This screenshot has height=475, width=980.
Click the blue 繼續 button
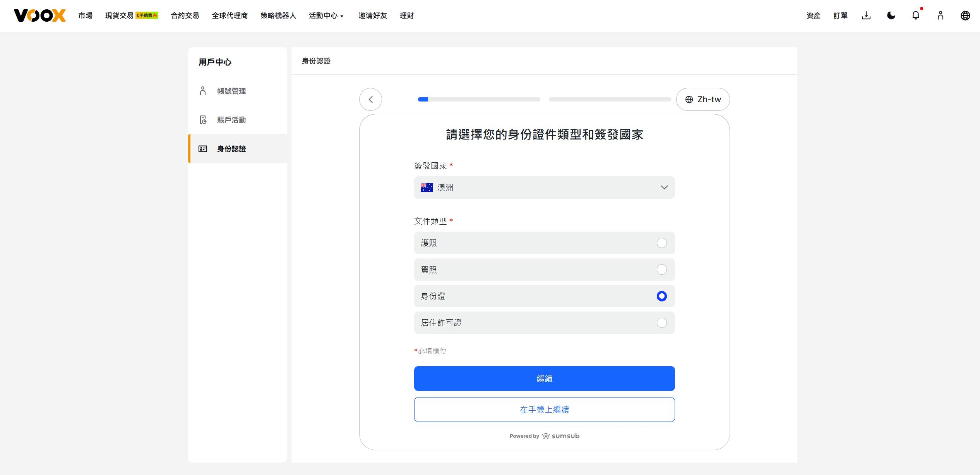tap(544, 379)
